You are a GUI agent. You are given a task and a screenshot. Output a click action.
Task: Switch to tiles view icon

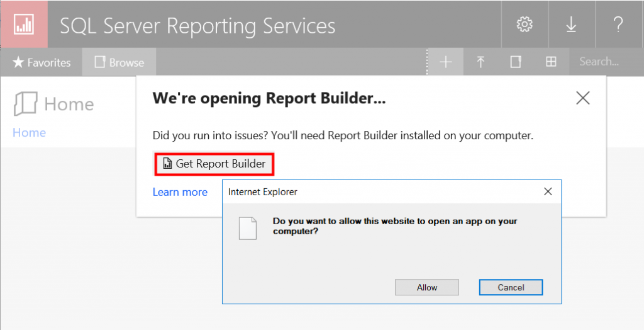551,62
